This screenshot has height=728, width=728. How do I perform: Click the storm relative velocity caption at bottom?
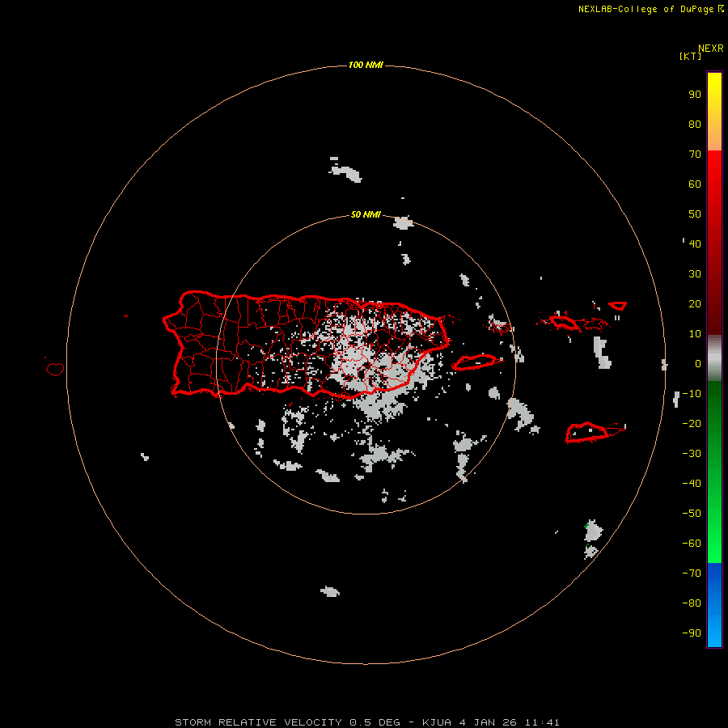pos(367,722)
